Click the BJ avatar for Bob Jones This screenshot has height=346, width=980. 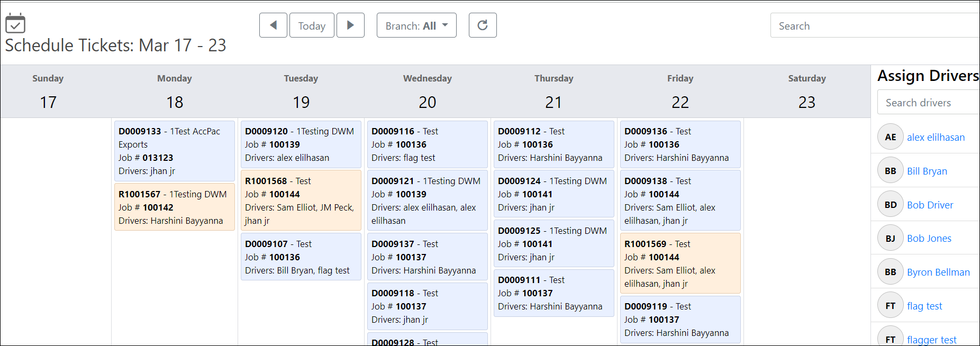[891, 239]
